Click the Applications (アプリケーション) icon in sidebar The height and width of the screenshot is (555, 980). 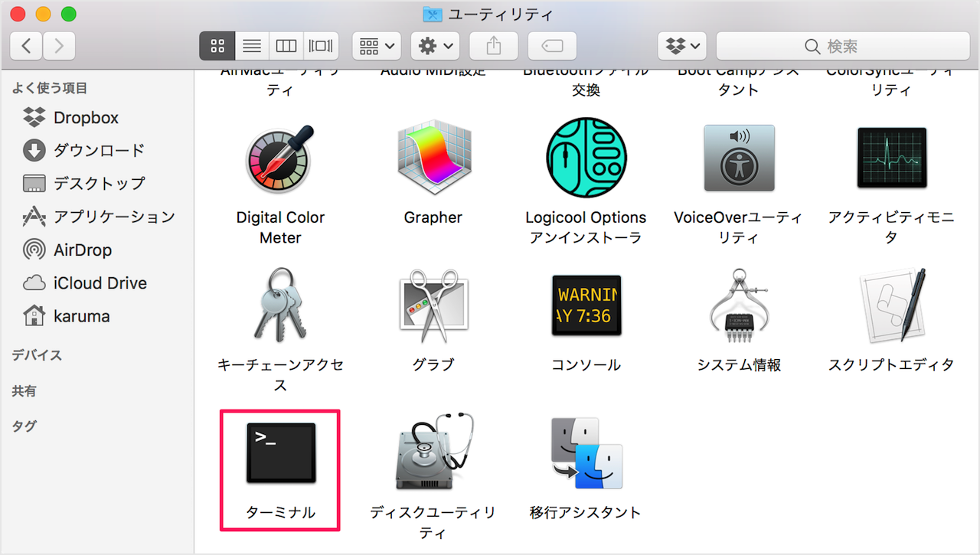(34, 217)
